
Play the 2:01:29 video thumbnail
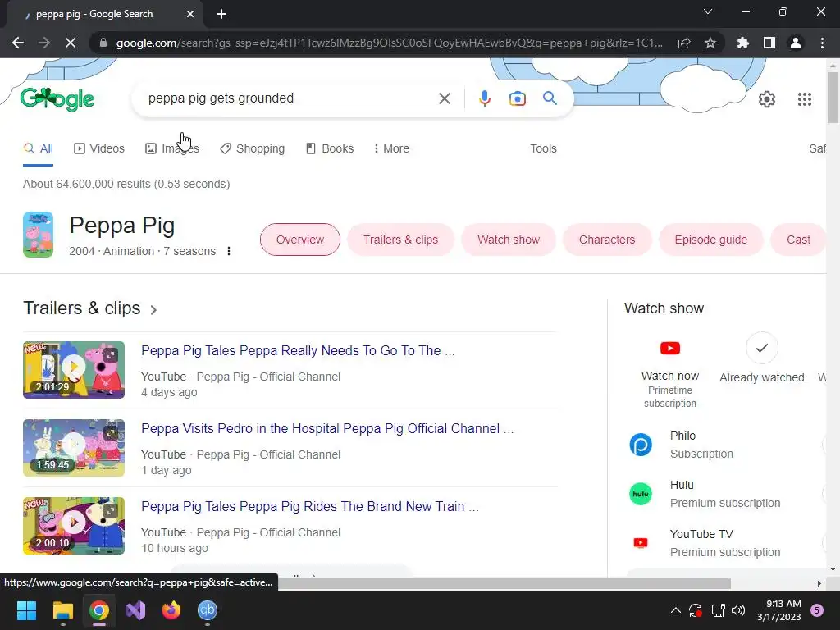73,370
